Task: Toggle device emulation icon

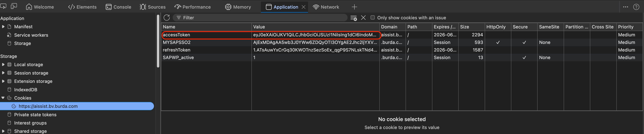Action: pyautogui.click(x=14, y=6)
